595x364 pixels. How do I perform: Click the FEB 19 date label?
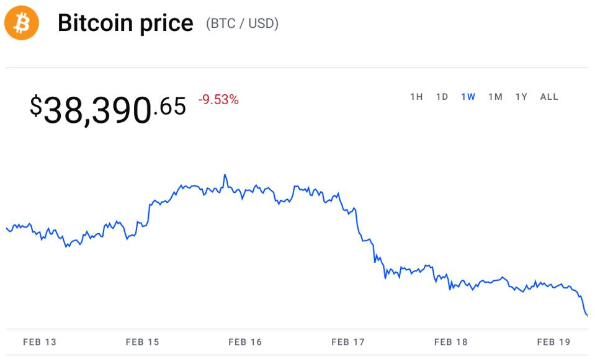554,342
